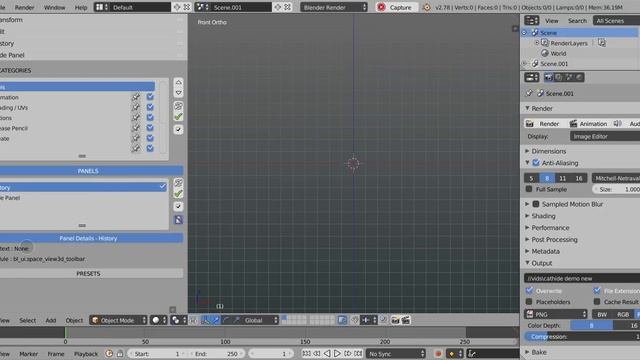640x360 pixels.
Task: Toggle the Overwrite checkbox
Action: click(x=529, y=290)
